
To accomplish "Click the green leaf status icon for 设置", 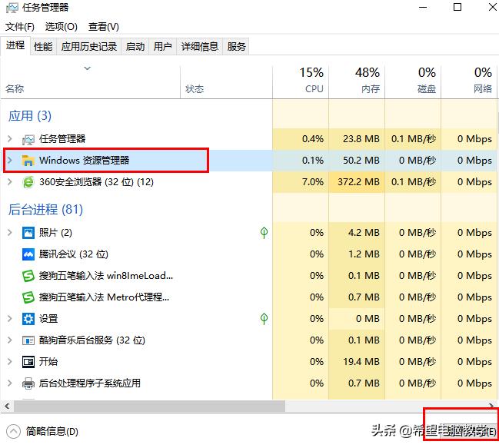I will click(x=264, y=318).
